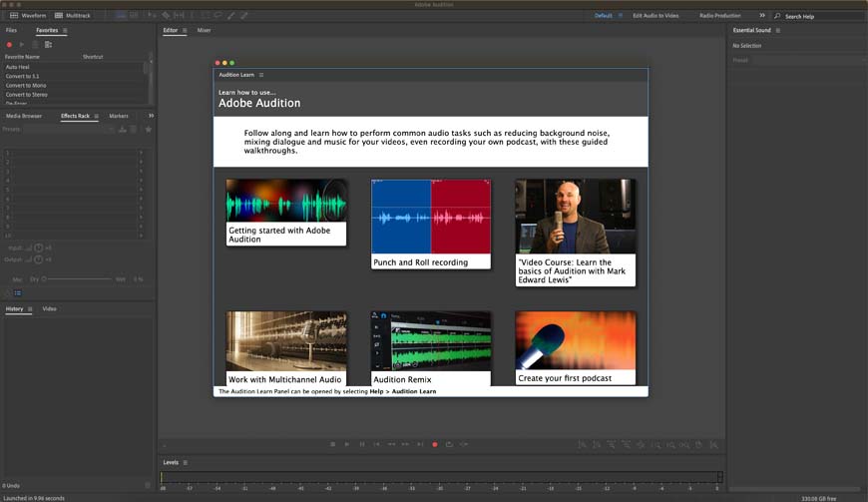Open the Punch and Roll recording tutorial
868x502 pixels.
(431, 224)
